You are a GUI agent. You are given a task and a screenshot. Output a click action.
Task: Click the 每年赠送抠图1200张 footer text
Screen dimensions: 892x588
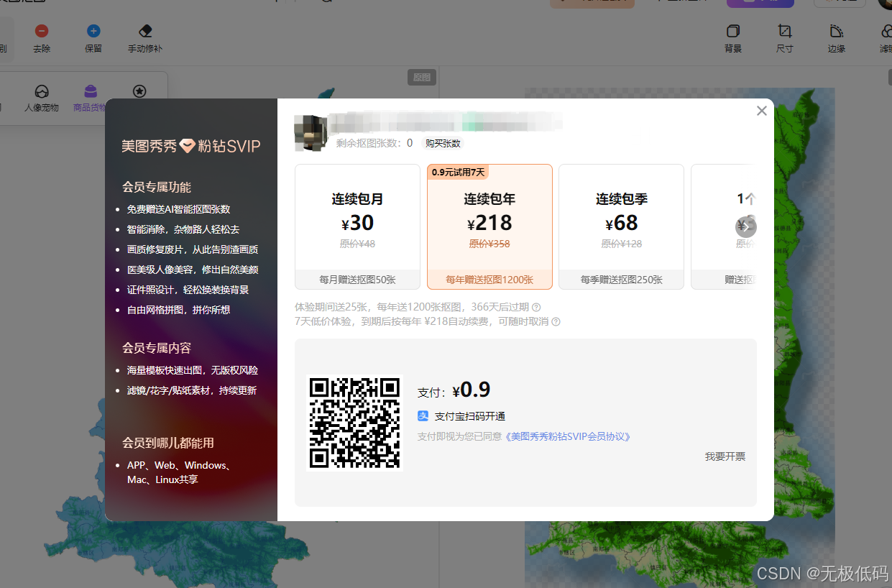click(x=489, y=280)
